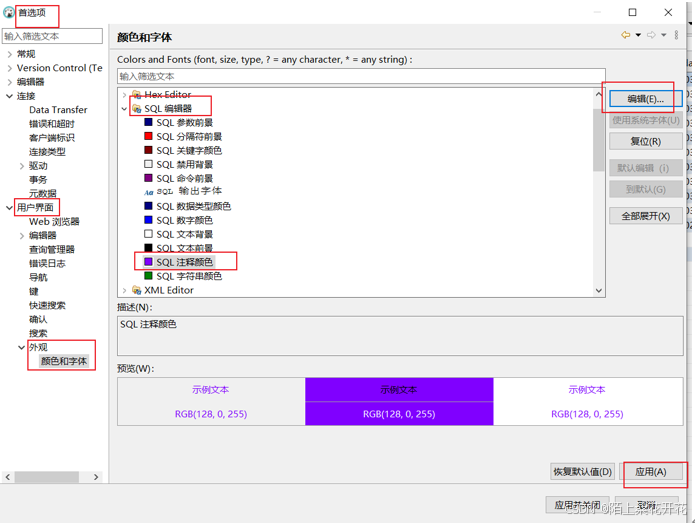This screenshot has width=695, height=523.
Task: Focus the preferences tree filter text field
Action: (x=52, y=36)
